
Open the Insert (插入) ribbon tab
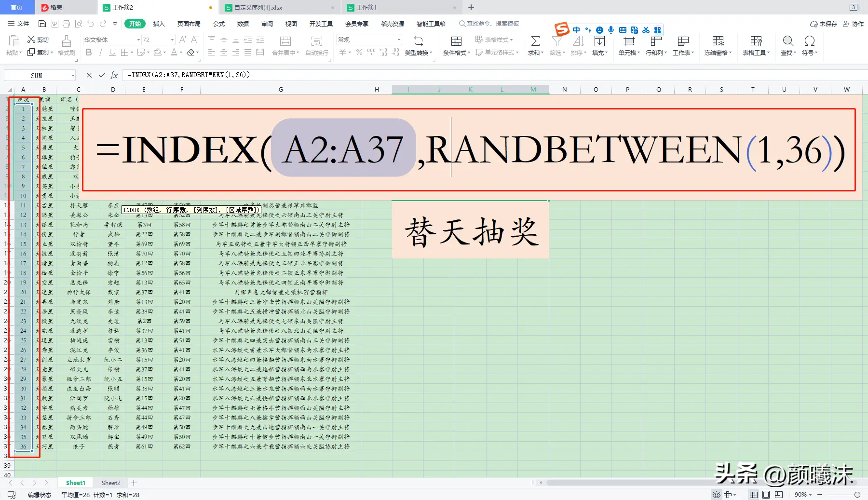[159, 24]
